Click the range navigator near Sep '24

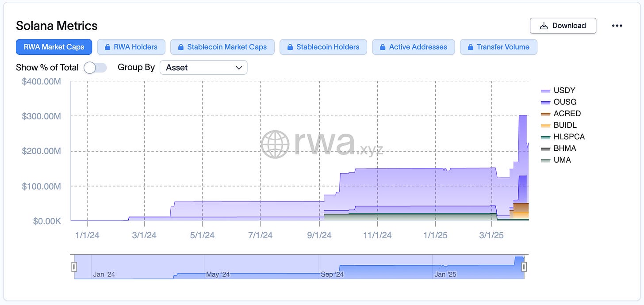[x=332, y=274]
